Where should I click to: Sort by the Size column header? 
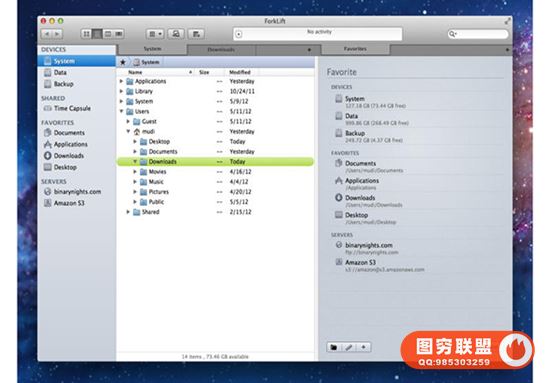(x=210, y=72)
